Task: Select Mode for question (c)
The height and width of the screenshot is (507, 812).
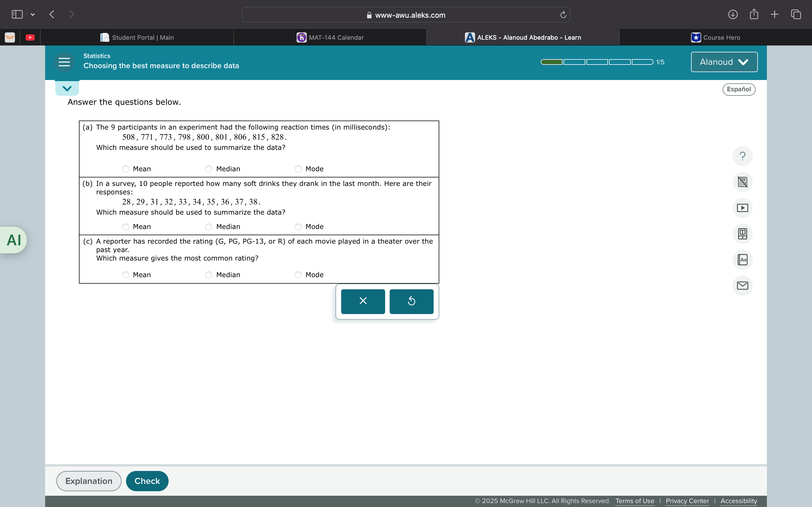Action: 298,275
